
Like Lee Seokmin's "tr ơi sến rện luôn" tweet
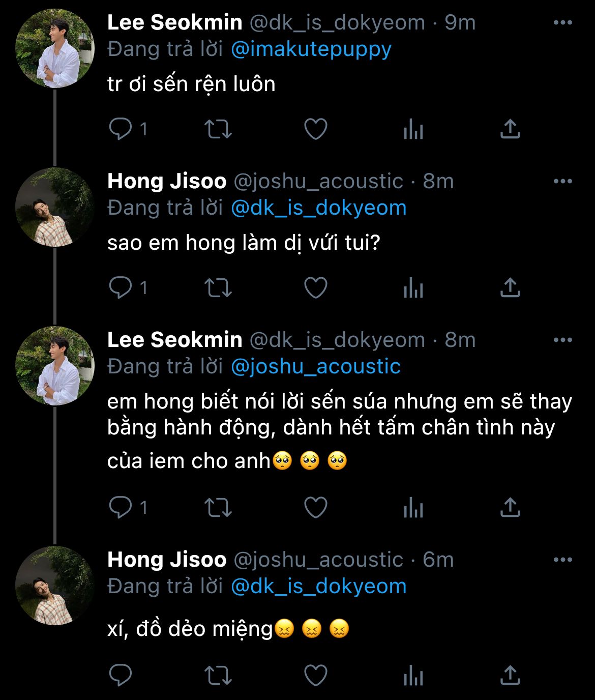tap(315, 129)
